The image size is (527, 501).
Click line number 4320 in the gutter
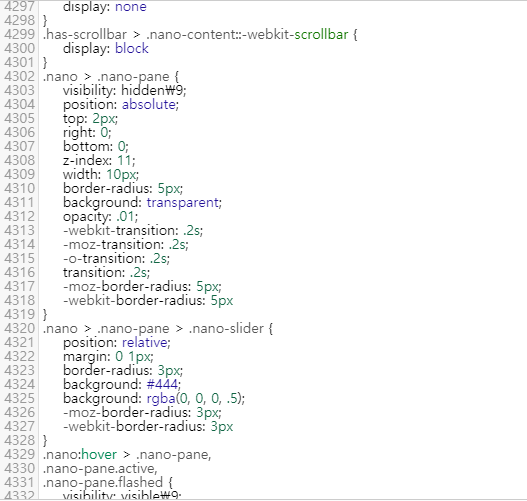tap(19, 329)
